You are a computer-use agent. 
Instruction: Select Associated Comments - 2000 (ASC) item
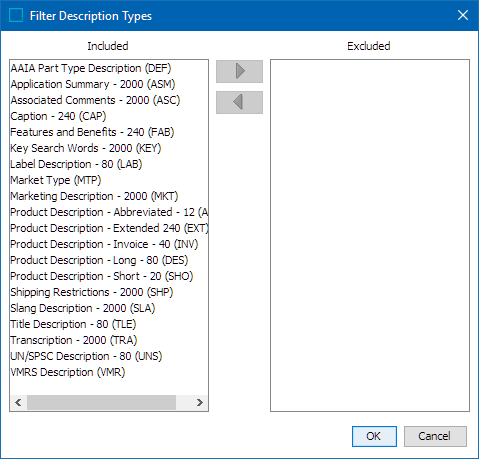coord(95,100)
